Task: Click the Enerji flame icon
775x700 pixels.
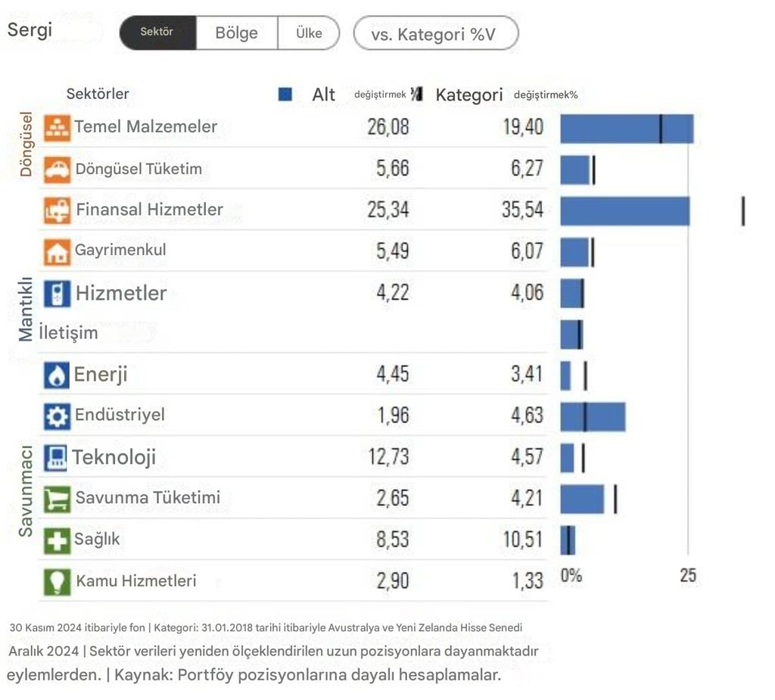Action: (57, 375)
